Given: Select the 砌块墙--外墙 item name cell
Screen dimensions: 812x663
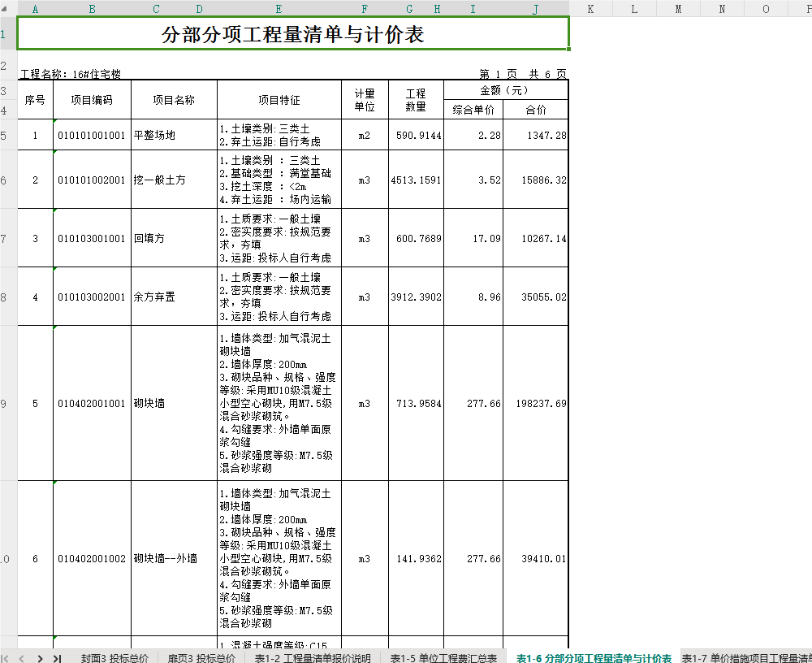Looking at the screenshot, I should coord(174,558).
